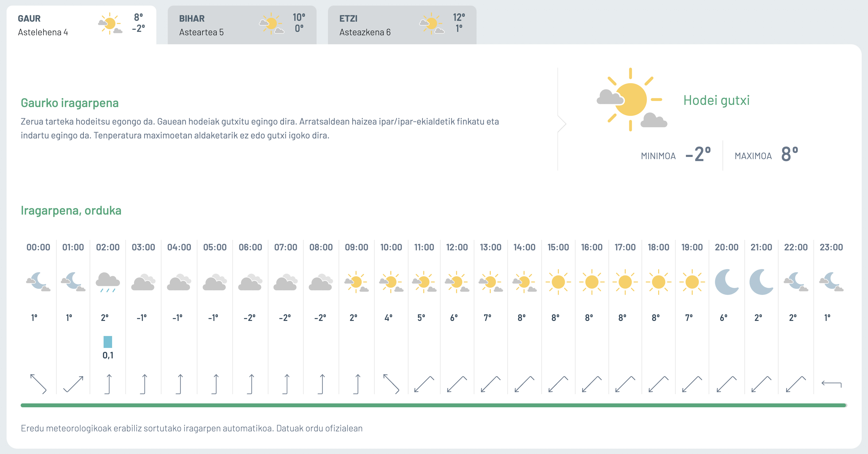
Task: Click the 4° temperature at 10:00
Action: coord(389,318)
